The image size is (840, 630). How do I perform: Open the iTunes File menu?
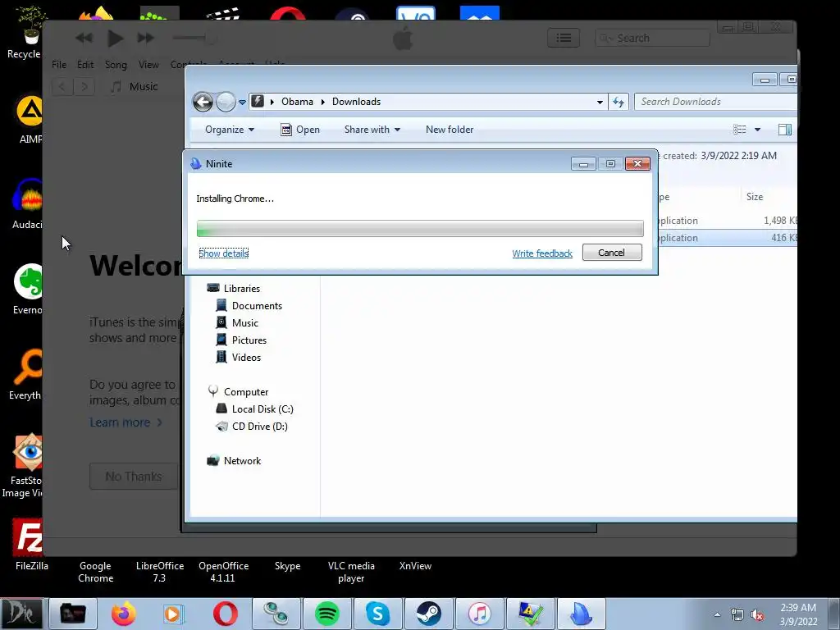[59, 64]
